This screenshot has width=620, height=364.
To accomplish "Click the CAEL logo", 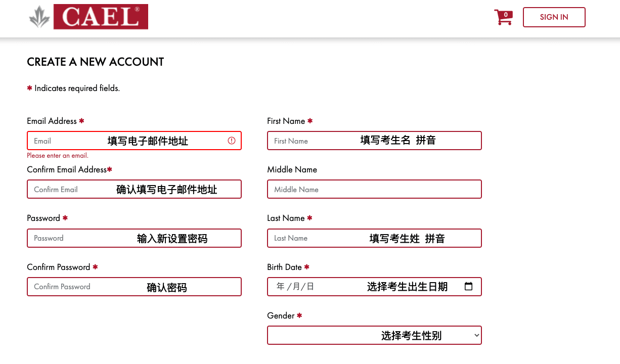I will tap(88, 17).
